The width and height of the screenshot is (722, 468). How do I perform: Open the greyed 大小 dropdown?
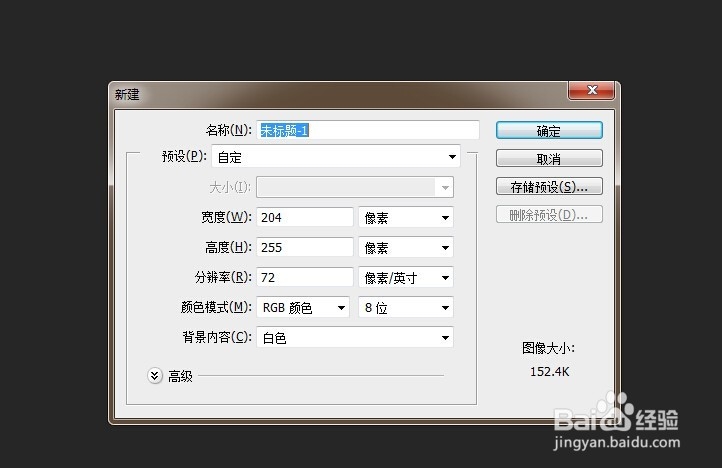point(355,187)
